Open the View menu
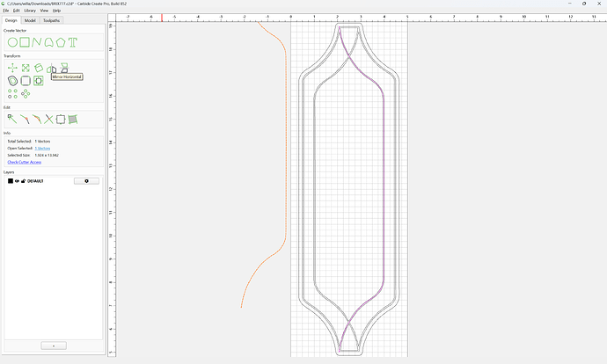 point(44,11)
